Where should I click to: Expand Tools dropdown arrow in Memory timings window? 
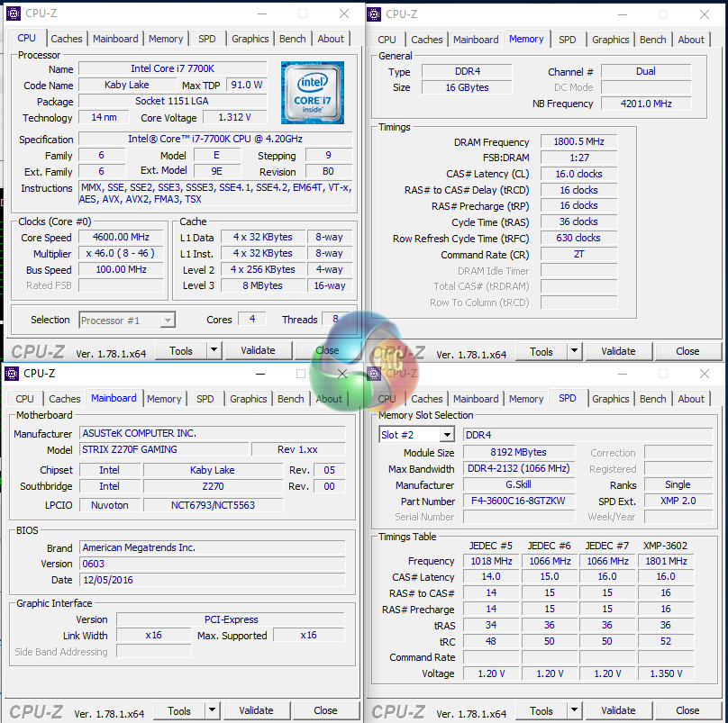coord(575,351)
